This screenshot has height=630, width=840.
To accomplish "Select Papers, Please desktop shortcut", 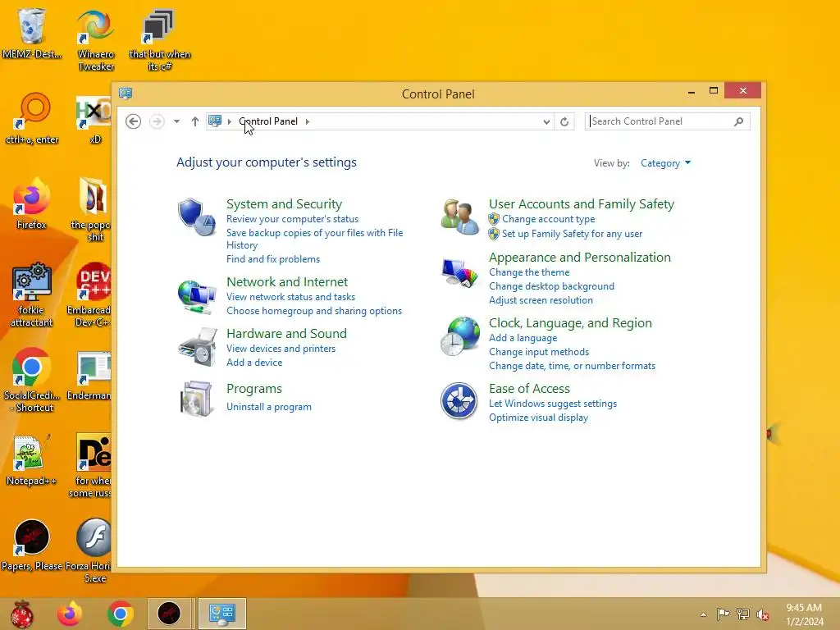I will 32,546.
